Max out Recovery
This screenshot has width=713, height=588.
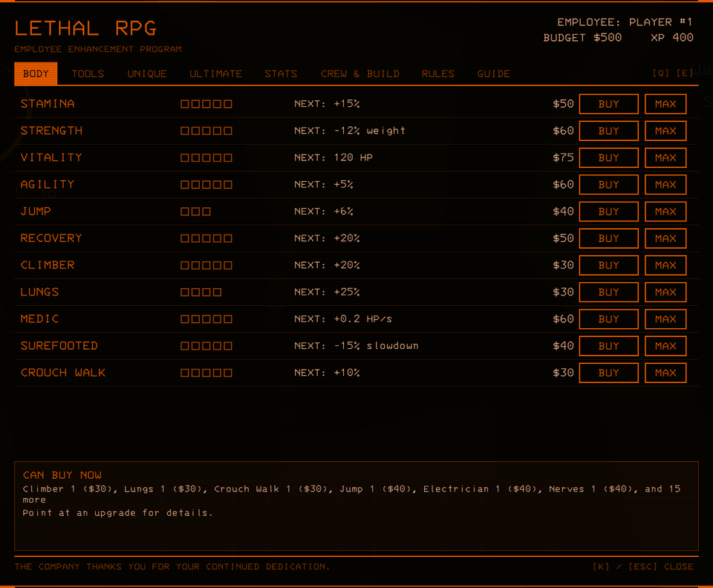pos(665,238)
